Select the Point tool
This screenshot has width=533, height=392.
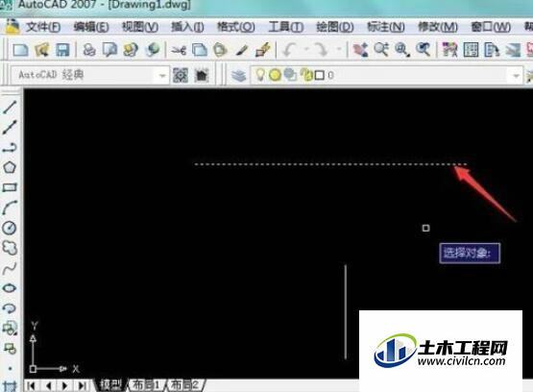[10, 369]
